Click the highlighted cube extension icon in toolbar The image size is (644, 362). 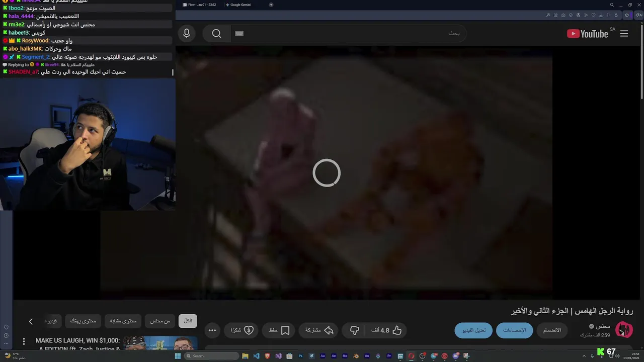click(627, 15)
